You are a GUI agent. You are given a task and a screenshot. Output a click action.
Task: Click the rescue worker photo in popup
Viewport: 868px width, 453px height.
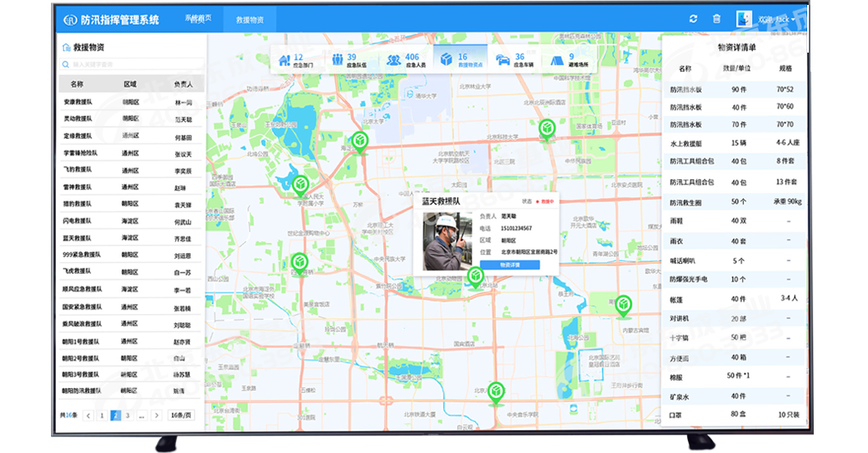446,241
